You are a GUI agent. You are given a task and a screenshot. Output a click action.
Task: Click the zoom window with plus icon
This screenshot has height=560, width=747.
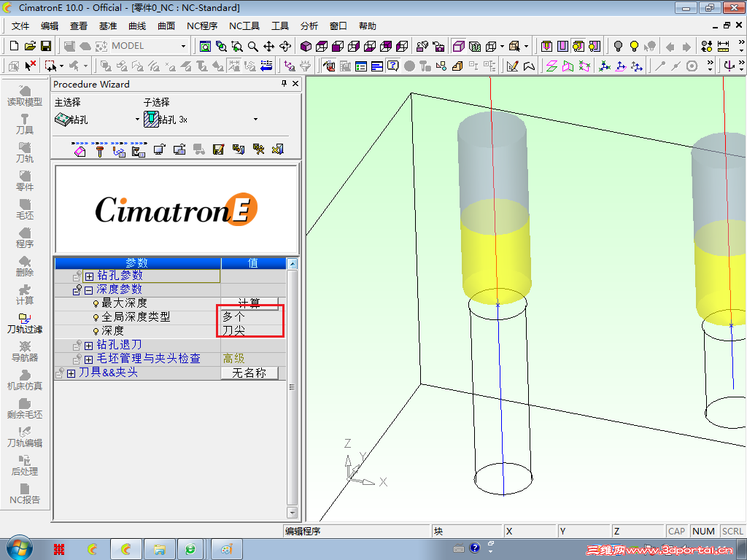point(237,46)
